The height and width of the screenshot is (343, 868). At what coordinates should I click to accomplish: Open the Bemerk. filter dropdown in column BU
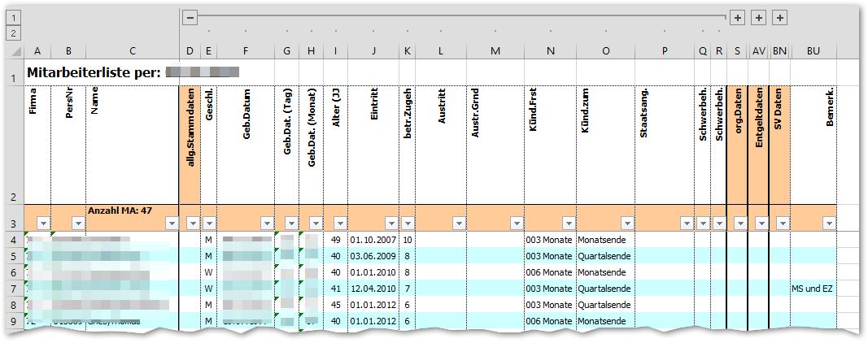(828, 223)
